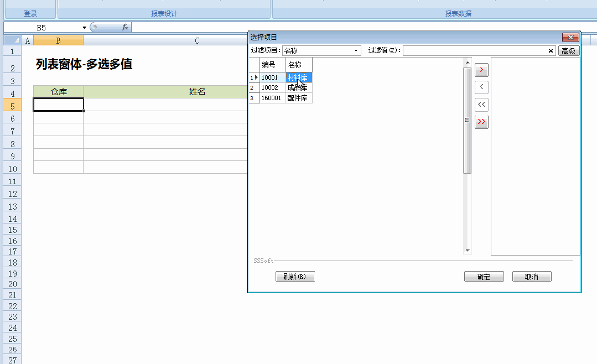Screen dimensions: 597x364
Task: Click the Name Box showing B5
Action: (42, 28)
